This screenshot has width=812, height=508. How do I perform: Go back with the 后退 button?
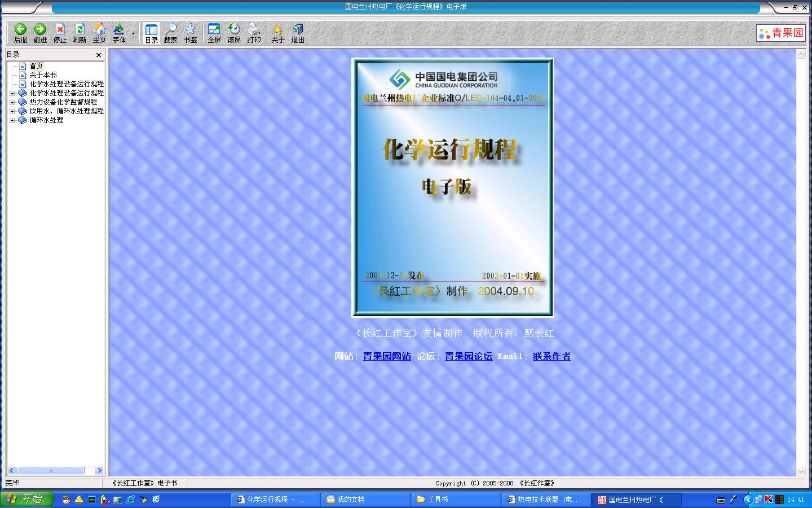[x=20, y=33]
